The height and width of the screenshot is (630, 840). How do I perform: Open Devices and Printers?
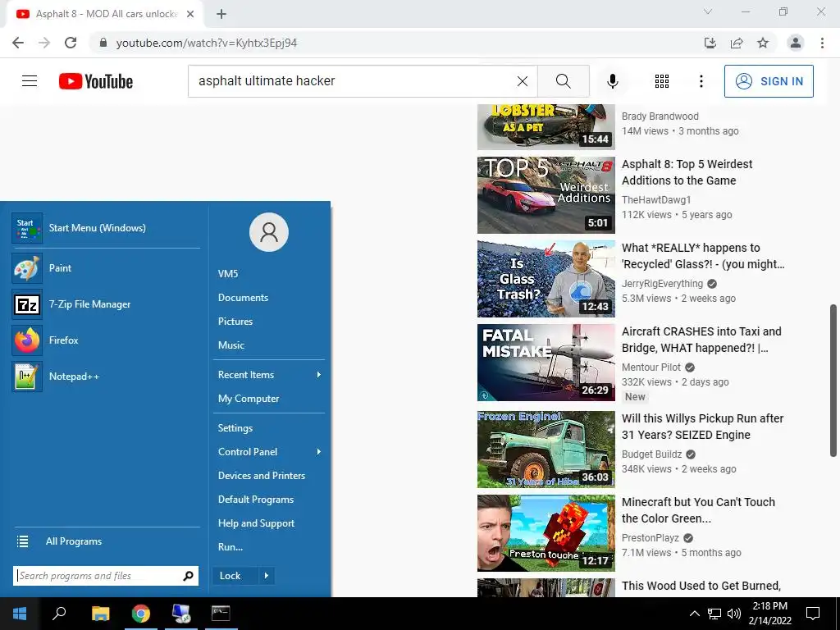262,476
